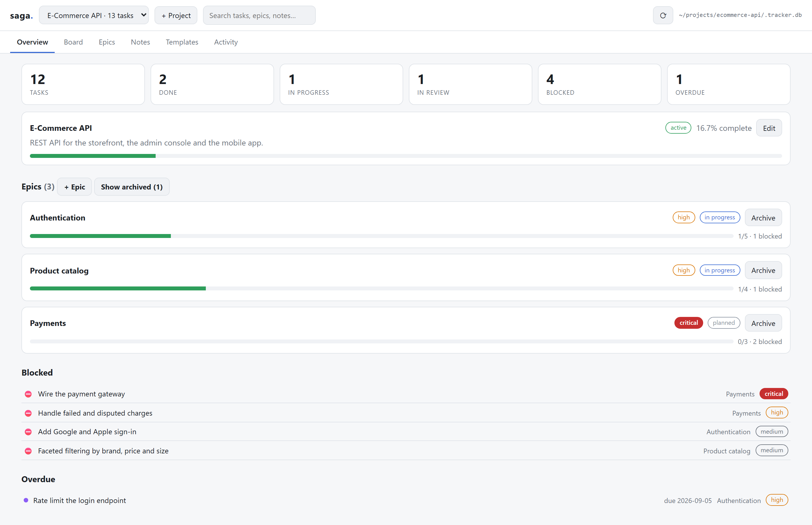Open task Handle failed and disputed charges
The width and height of the screenshot is (812, 525).
(x=95, y=413)
